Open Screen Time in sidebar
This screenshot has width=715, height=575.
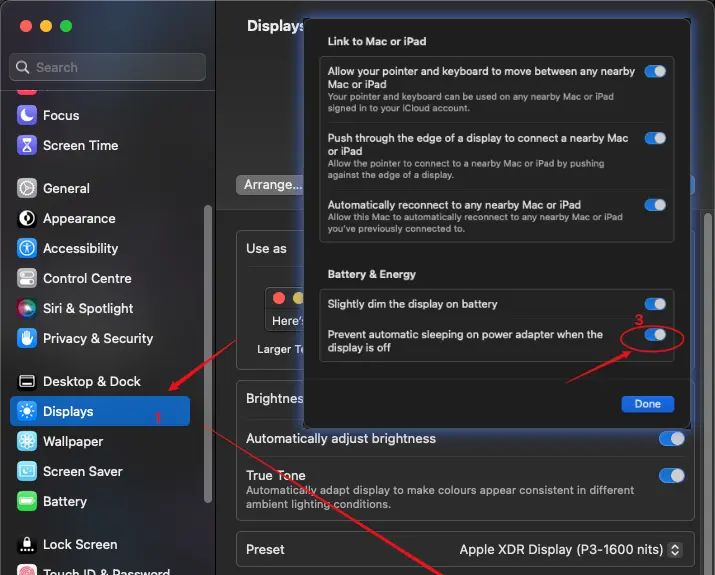[x=100, y=145]
